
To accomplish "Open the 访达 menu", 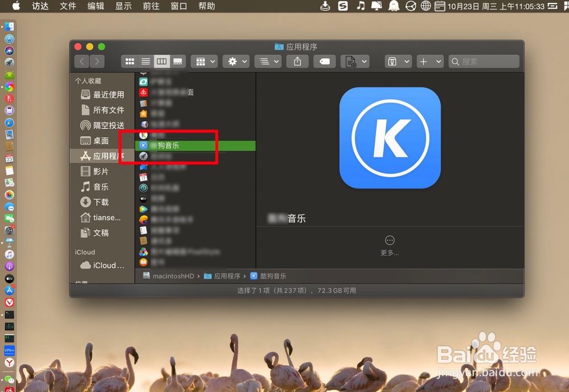I will click(40, 6).
